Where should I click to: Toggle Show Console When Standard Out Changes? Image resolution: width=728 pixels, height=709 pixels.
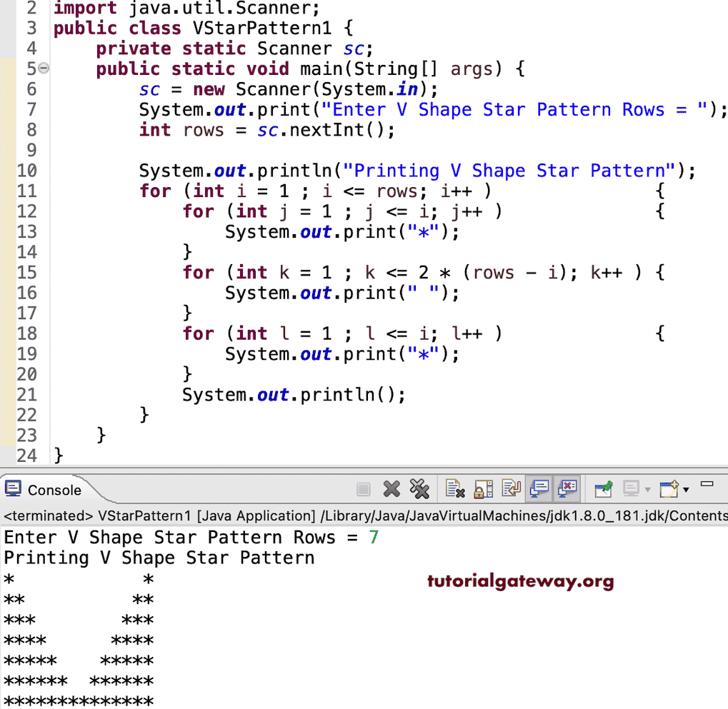coord(539,488)
